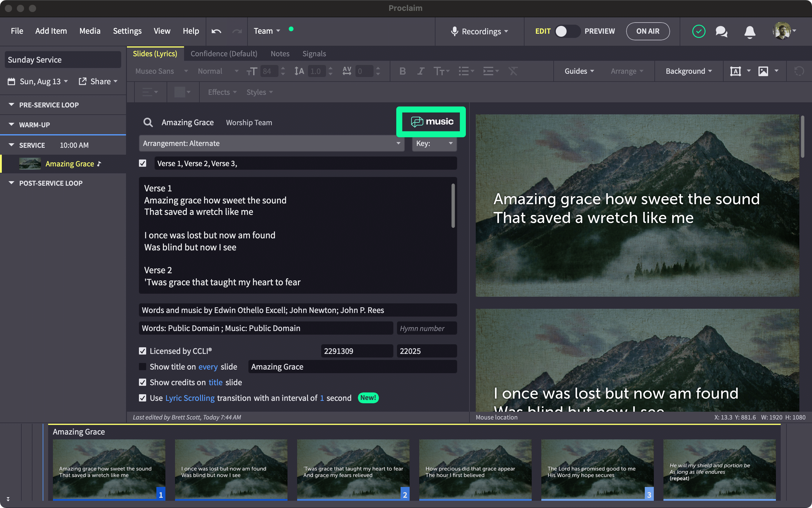The image size is (812, 508).
Task: Open the Add Item menu
Action: point(51,31)
